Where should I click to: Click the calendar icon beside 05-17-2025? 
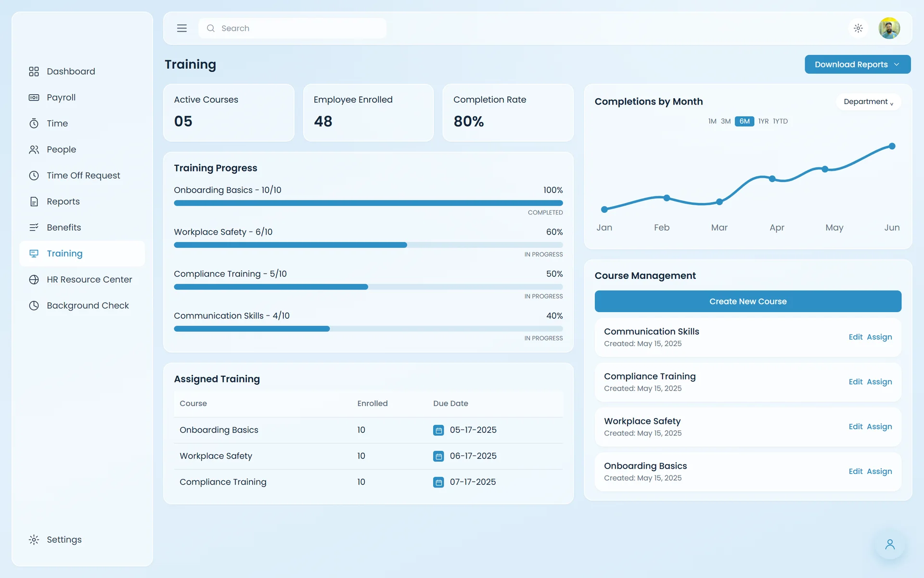pyautogui.click(x=438, y=430)
